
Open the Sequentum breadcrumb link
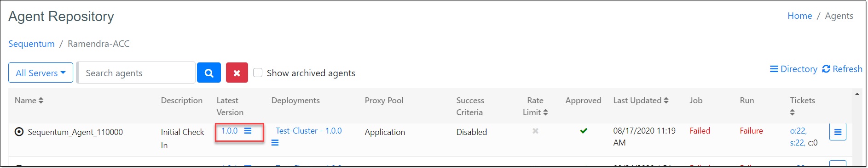[31, 44]
